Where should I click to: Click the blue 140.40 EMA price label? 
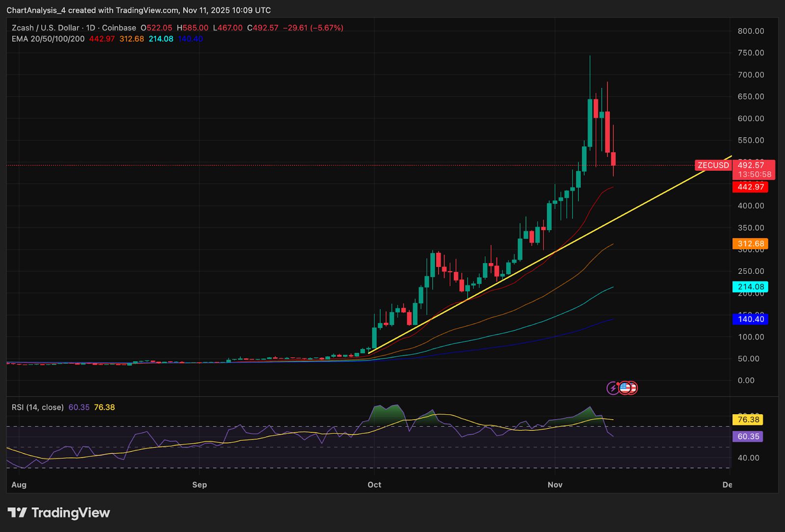tap(751, 319)
